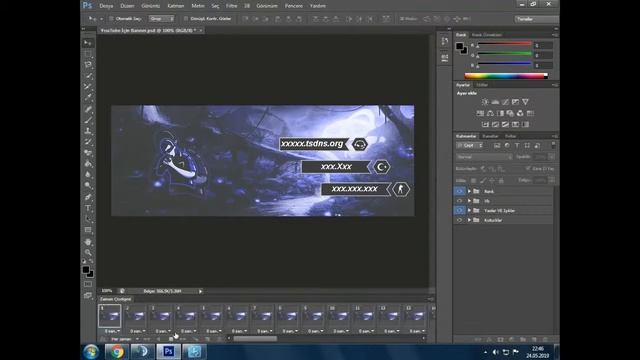
Task: Select the Horizontal Type tool
Action: click(88, 208)
